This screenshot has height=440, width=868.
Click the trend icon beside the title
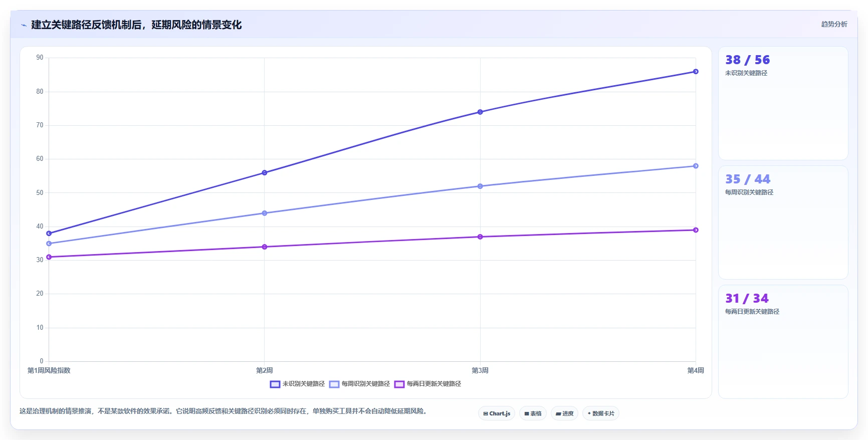point(24,25)
